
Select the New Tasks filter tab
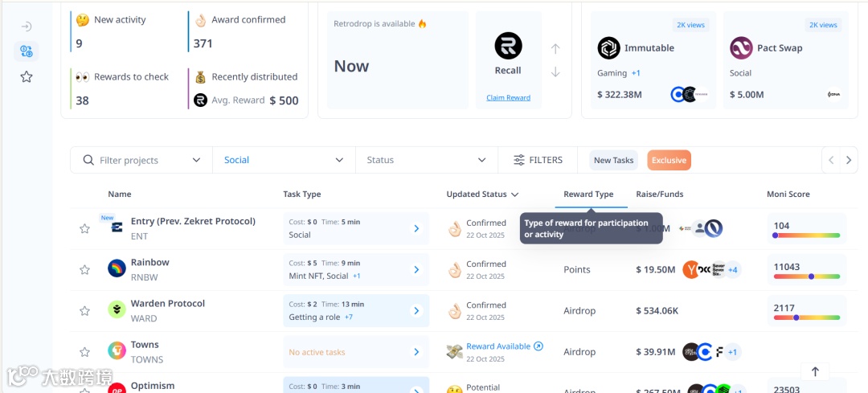(613, 160)
